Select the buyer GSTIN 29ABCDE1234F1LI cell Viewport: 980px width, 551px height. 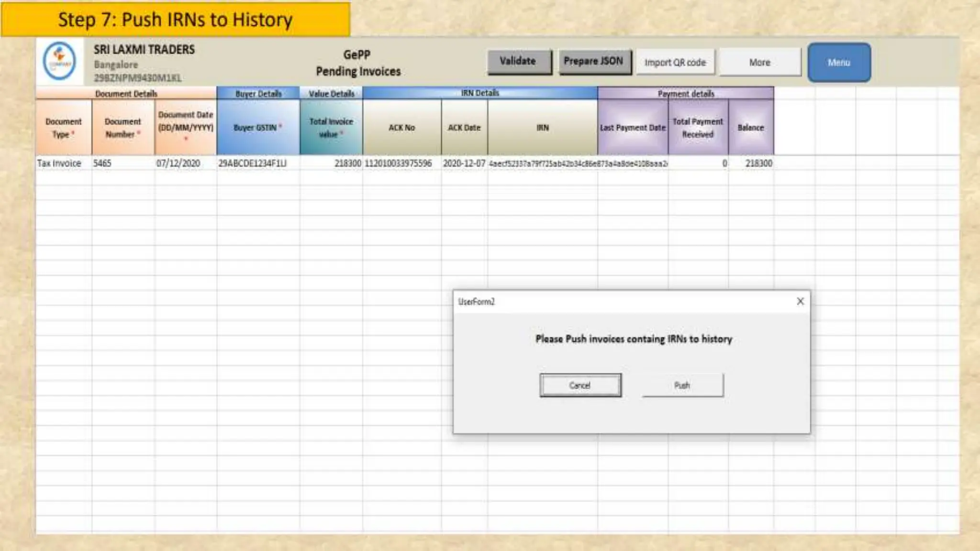253,164
